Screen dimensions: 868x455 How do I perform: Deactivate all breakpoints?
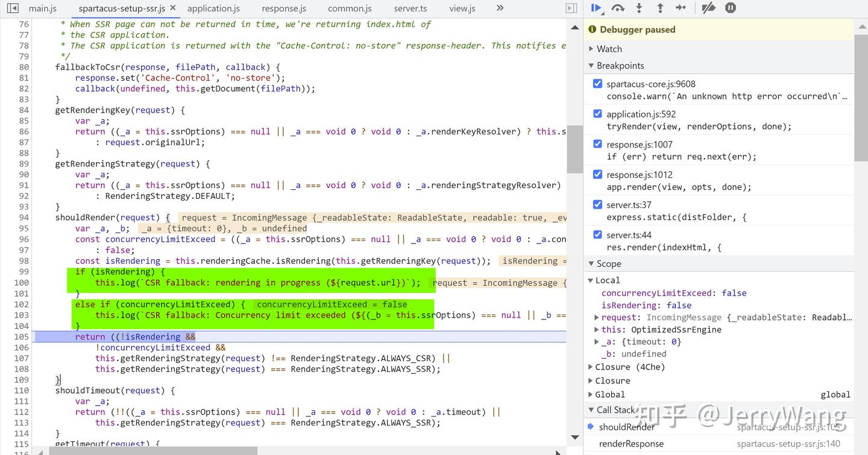[x=709, y=8]
